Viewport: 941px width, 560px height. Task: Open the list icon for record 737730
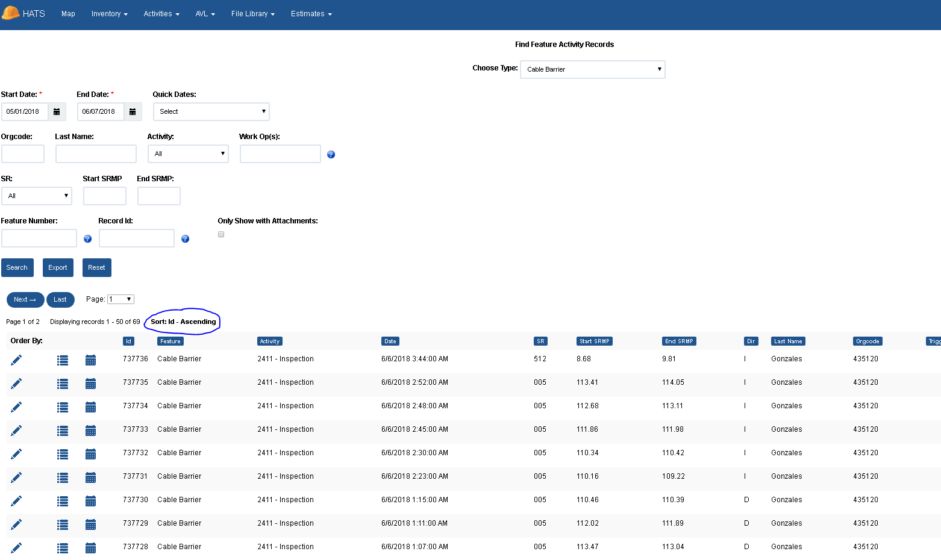(x=63, y=501)
